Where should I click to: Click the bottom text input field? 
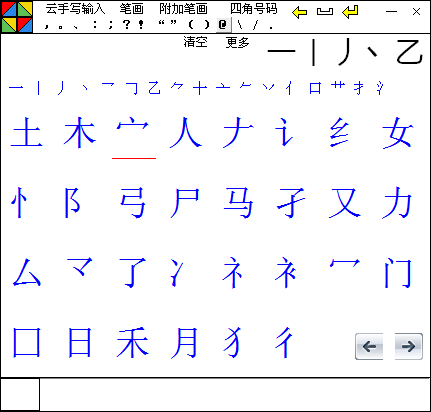pos(235,395)
